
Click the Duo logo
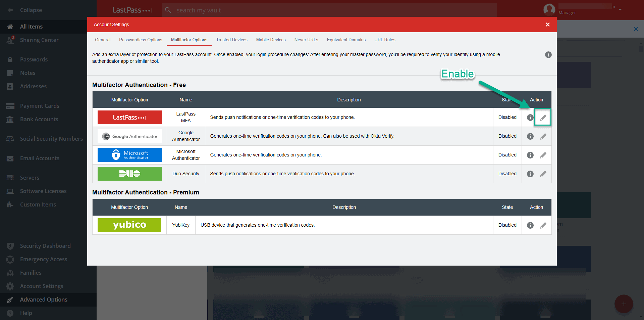pos(129,174)
